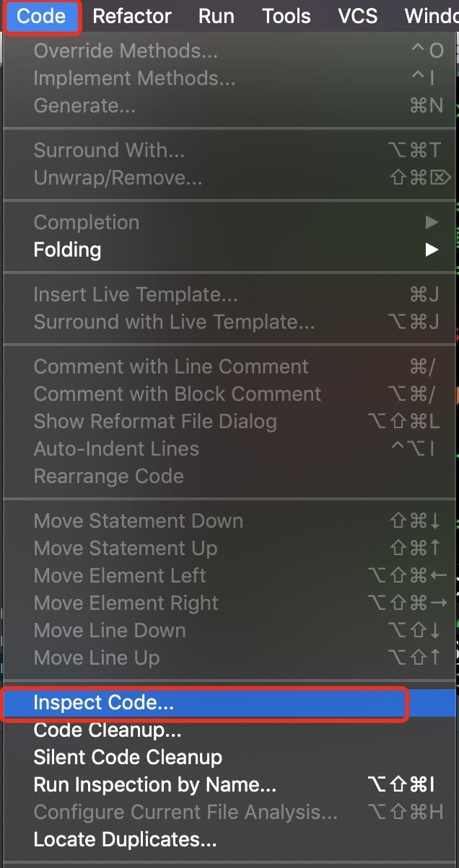Expand the Folding submenu
459x868 pixels.
coord(66,249)
